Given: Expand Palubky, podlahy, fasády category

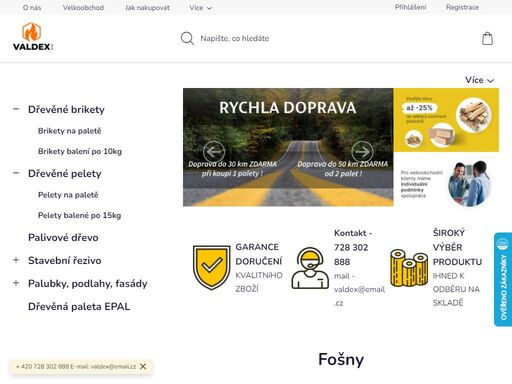Looking at the screenshot, I should click(x=16, y=283).
